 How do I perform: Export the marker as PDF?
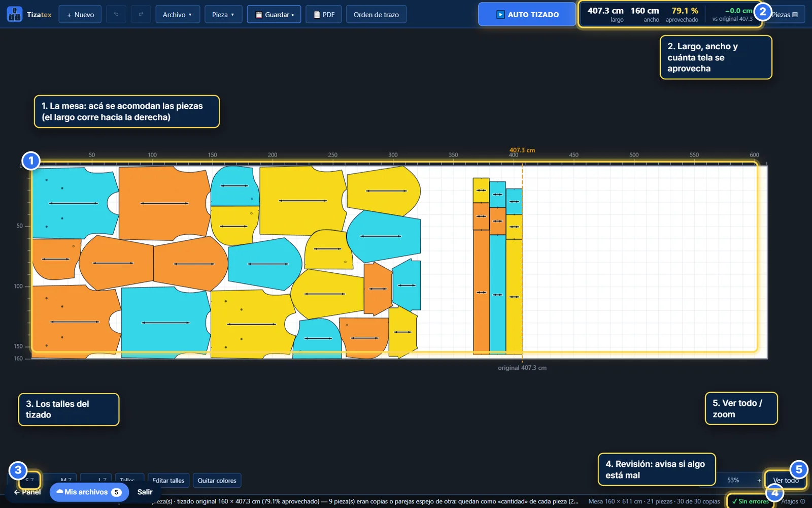324,15
